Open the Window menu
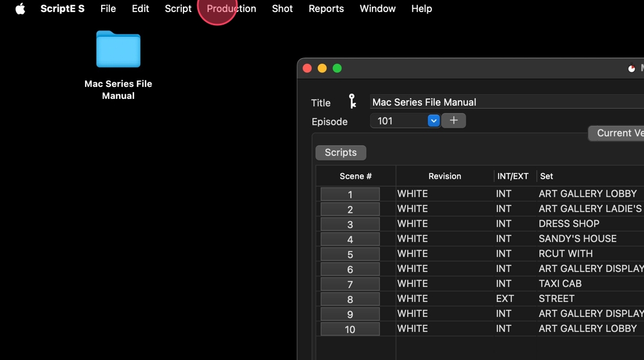 tap(377, 9)
